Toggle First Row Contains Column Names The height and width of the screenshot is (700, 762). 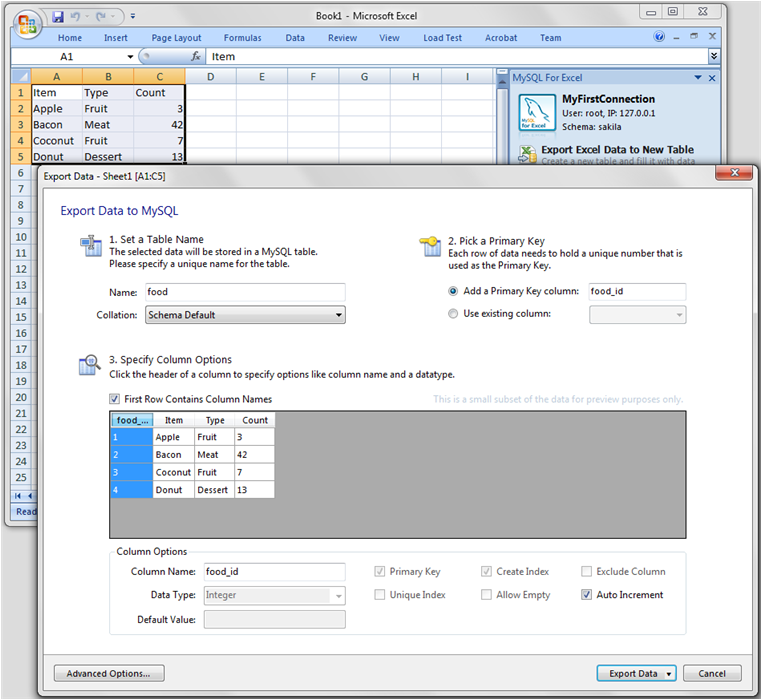[x=114, y=399]
